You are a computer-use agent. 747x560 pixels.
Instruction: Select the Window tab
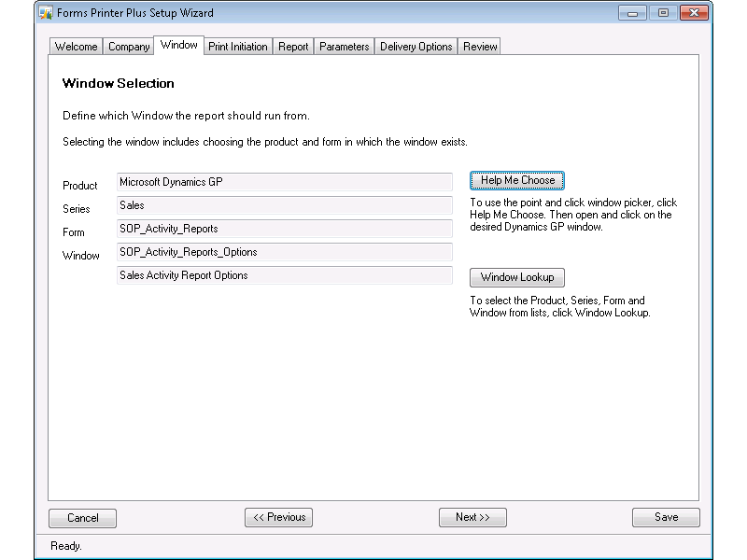[x=178, y=45]
